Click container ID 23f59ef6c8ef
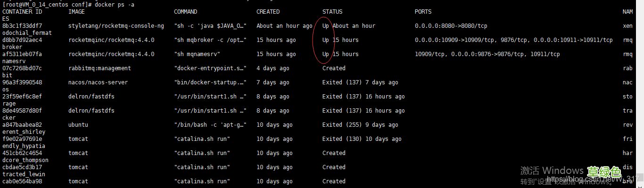Screen dimensions: 644x188 22,97
